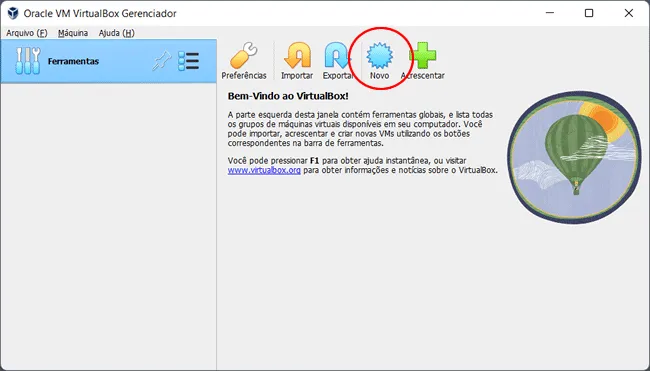Image resolution: width=650 pixels, height=371 pixels.
Task: Open the Arquivo menu
Action: click(x=27, y=33)
